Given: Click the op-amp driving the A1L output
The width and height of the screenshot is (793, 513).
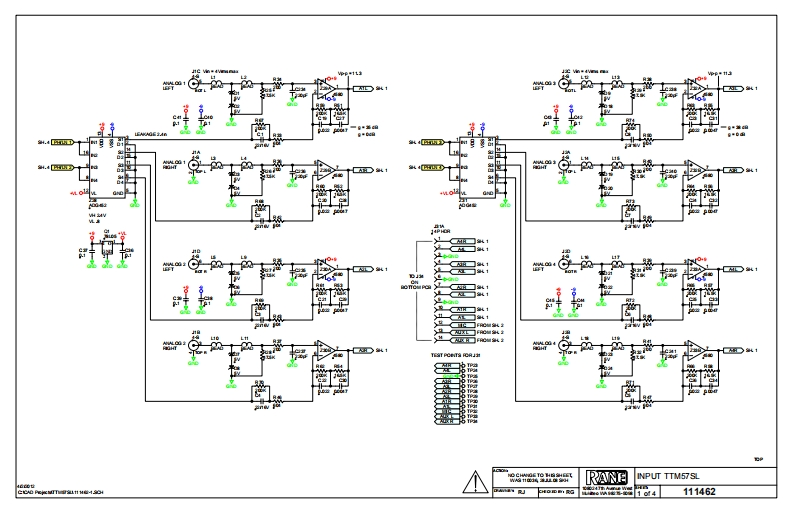Looking at the screenshot, I should [x=325, y=89].
